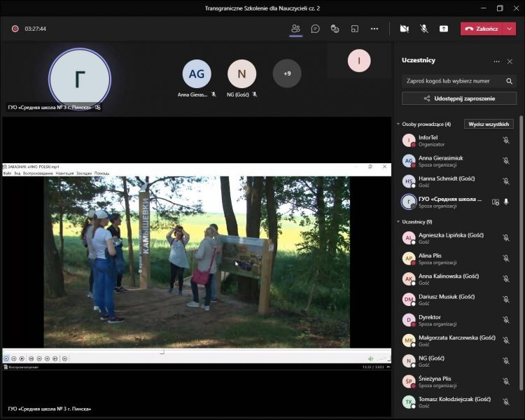
Task: Open the rooms icon in meeting toolbar
Action: tap(355, 29)
